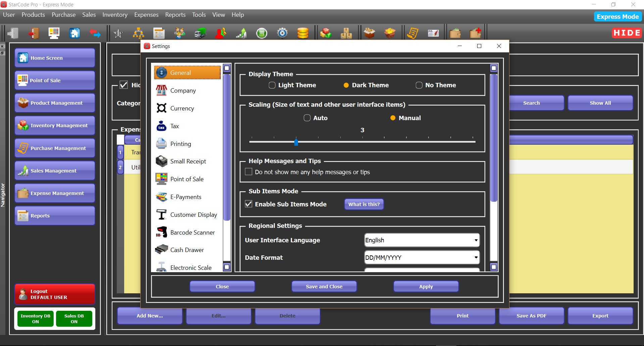The height and width of the screenshot is (346, 644).
Task: Click the manual scaling slider handle
Action: click(x=296, y=142)
